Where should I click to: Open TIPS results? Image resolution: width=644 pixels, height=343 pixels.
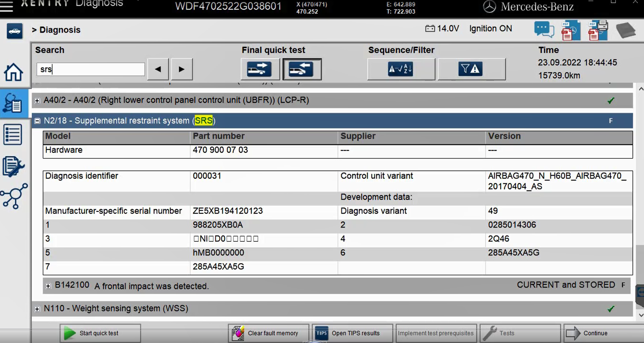(352, 333)
